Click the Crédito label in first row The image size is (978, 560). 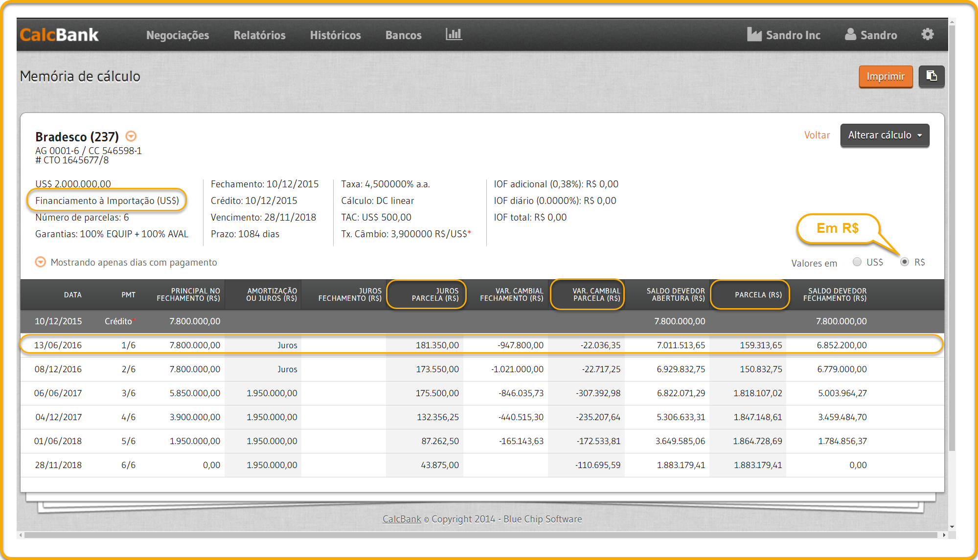[x=118, y=321]
